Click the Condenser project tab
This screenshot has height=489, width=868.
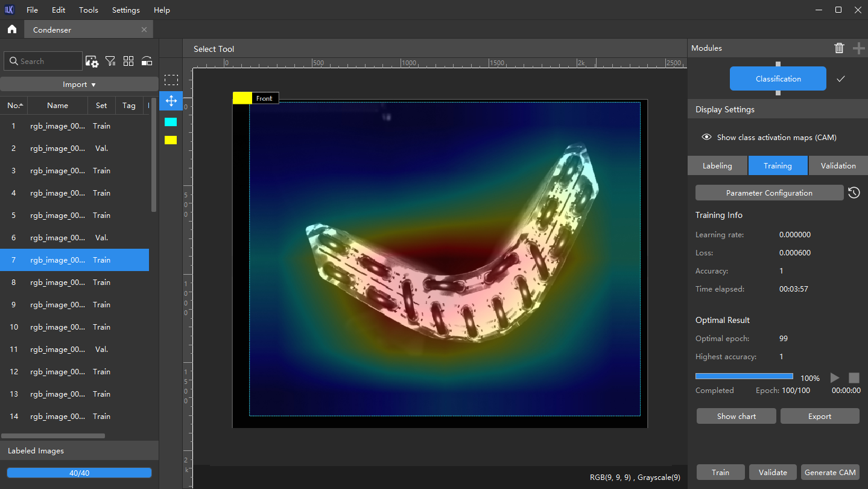point(89,30)
